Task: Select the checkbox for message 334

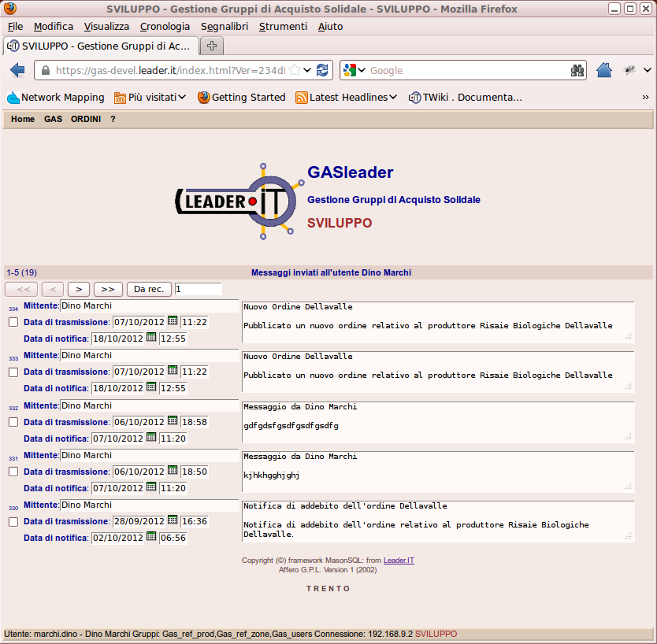Action: pos(13,322)
